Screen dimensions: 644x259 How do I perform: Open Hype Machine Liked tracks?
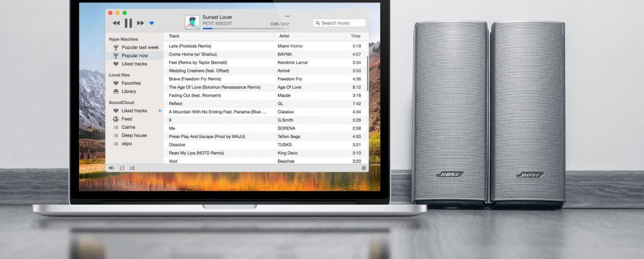pos(135,64)
